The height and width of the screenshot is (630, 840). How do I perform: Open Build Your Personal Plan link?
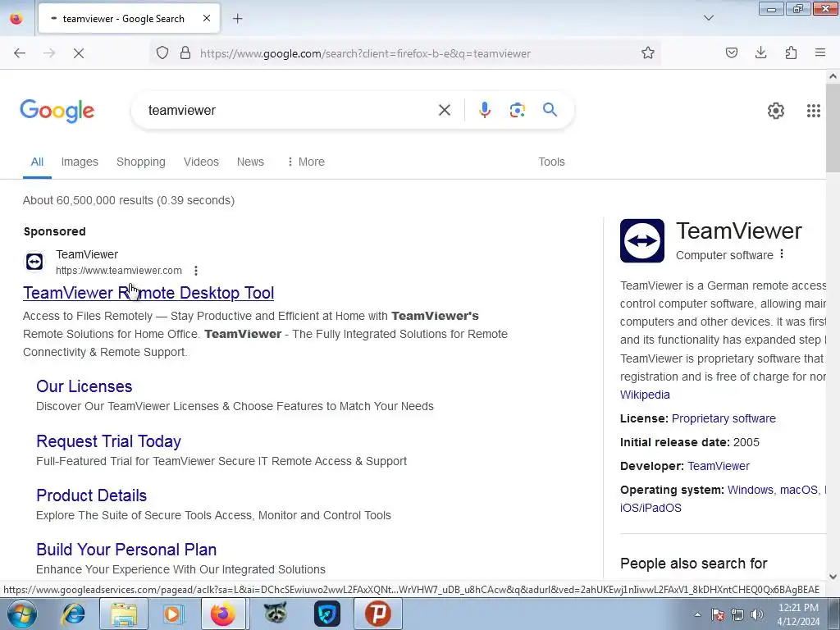pyautogui.click(x=126, y=550)
